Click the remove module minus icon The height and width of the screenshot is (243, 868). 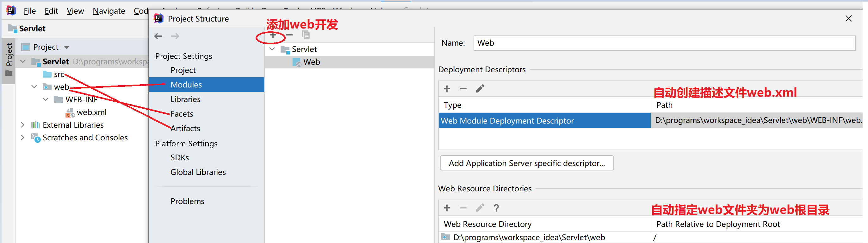point(289,35)
